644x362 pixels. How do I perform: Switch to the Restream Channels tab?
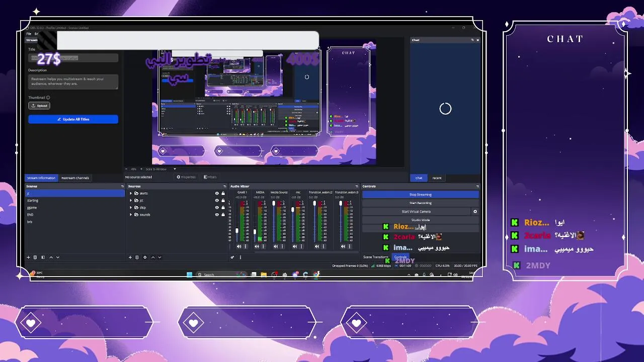(x=75, y=178)
